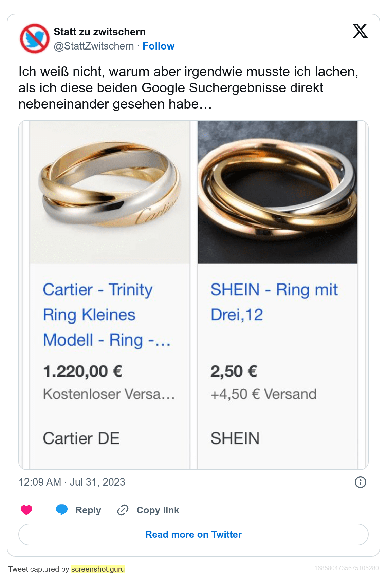Viewport: 387px width, 588px height.
Task: Follow the StattZwitschern account
Action: click(x=158, y=46)
